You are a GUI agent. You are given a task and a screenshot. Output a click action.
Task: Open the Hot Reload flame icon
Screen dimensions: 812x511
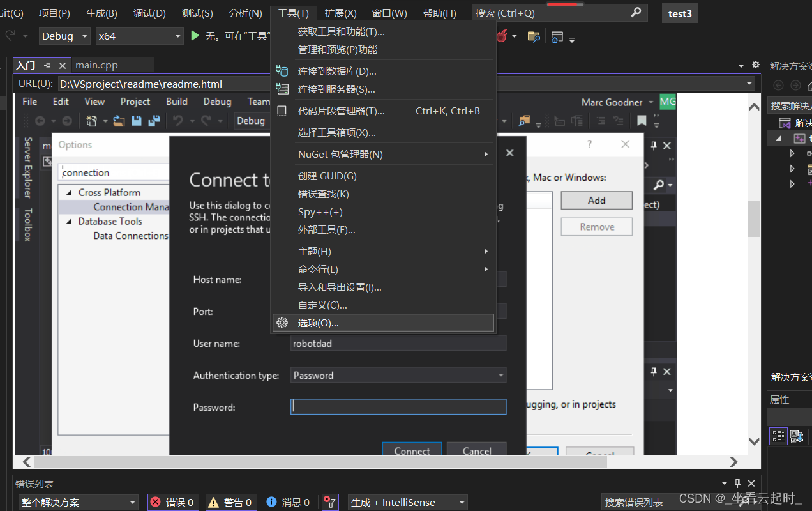coord(502,36)
